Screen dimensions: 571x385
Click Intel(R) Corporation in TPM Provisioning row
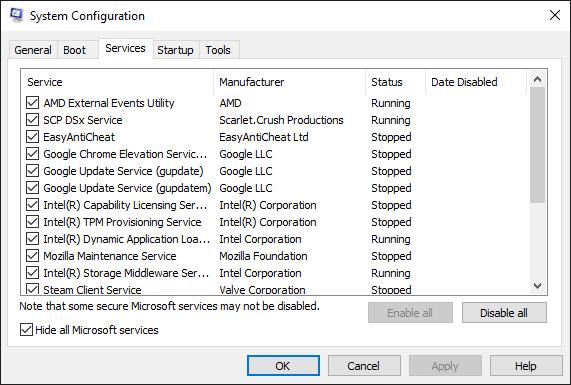pos(268,222)
